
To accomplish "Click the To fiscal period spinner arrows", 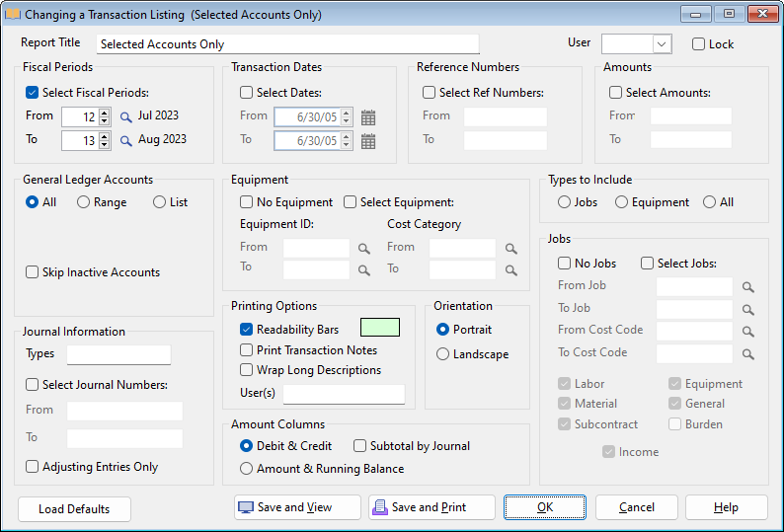I will (x=104, y=140).
